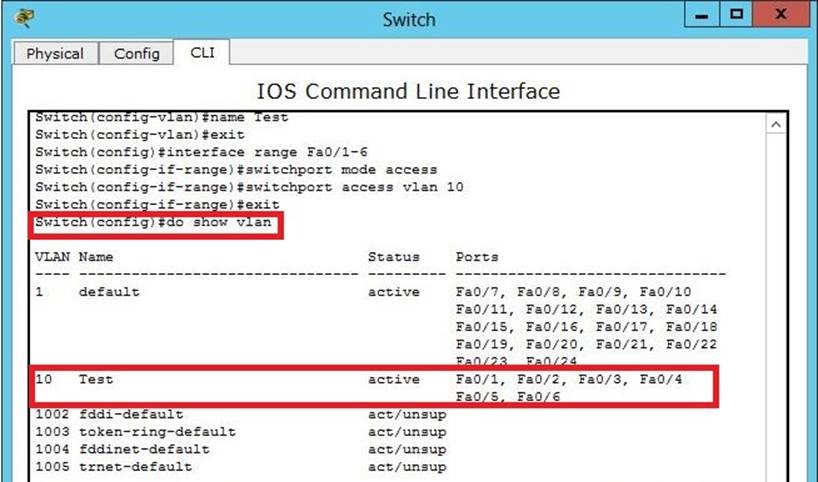Click the Name column header
818x482 pixels.
[96, 257]
